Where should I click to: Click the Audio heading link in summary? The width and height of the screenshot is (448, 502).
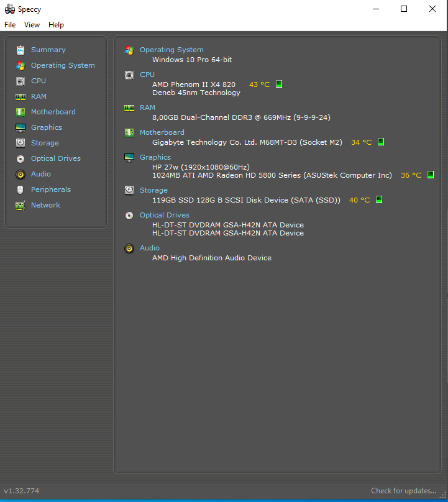click(x=150, y=248)
